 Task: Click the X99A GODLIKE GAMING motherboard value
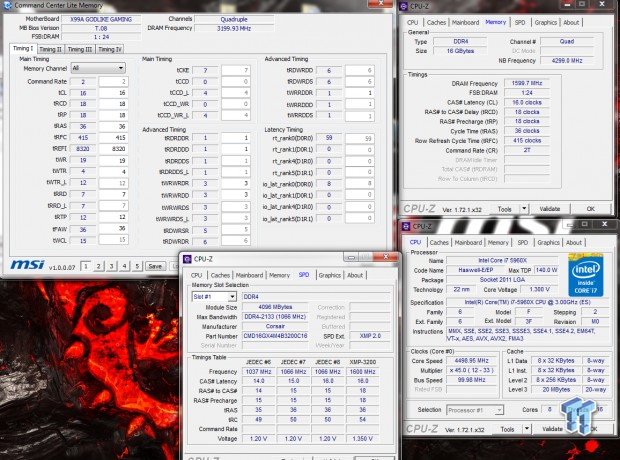coord(101,19)
